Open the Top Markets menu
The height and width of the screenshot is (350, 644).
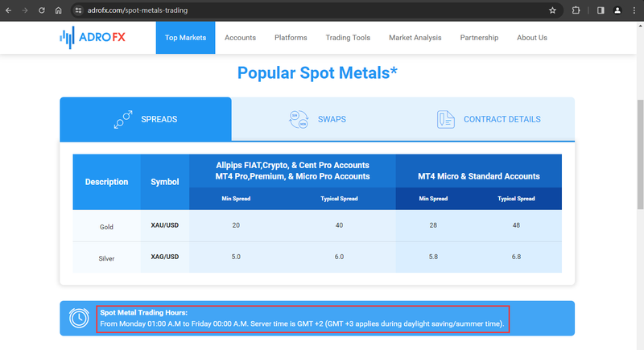tap(185, 37)
